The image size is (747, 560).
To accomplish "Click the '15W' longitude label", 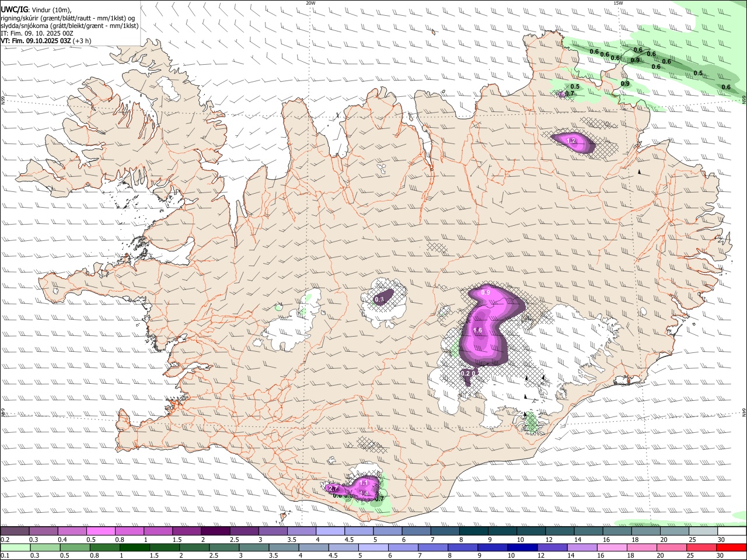I will pyautogui.click(x=618, y=2).
